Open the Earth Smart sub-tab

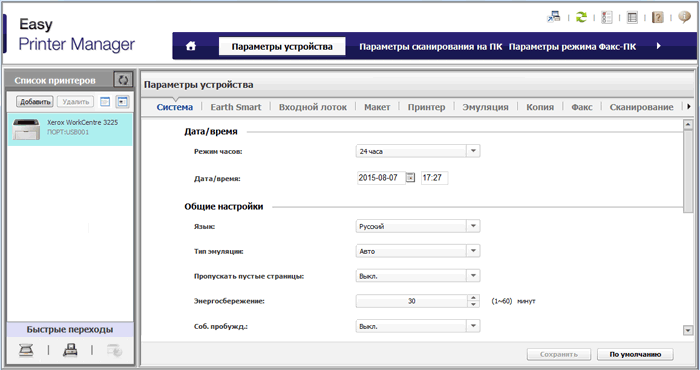click(x=236, y=107)
